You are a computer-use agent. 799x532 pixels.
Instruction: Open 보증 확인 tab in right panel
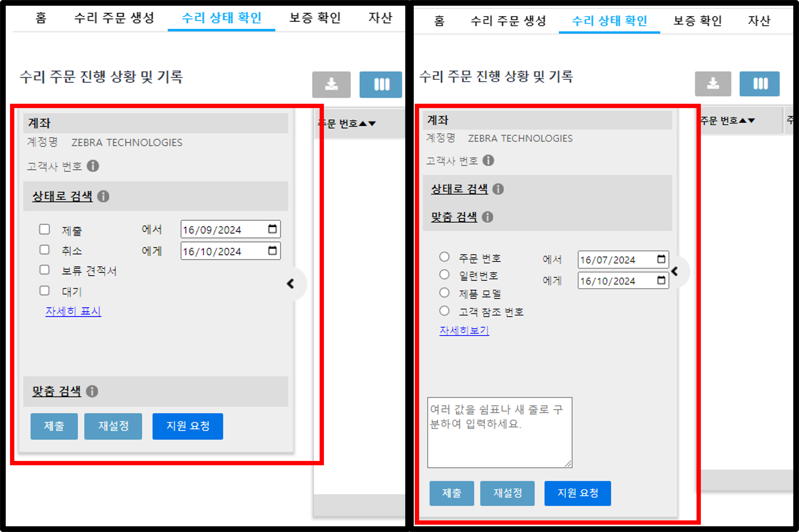698,21
